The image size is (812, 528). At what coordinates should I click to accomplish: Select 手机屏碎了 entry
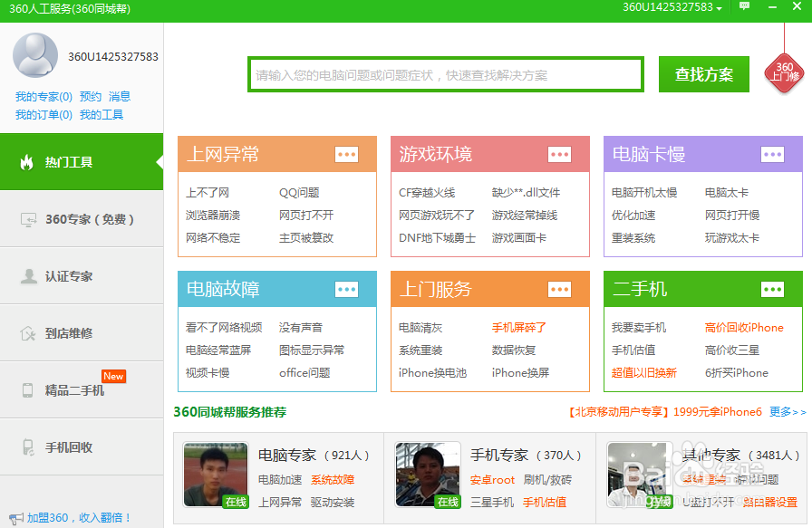[519, 328]
